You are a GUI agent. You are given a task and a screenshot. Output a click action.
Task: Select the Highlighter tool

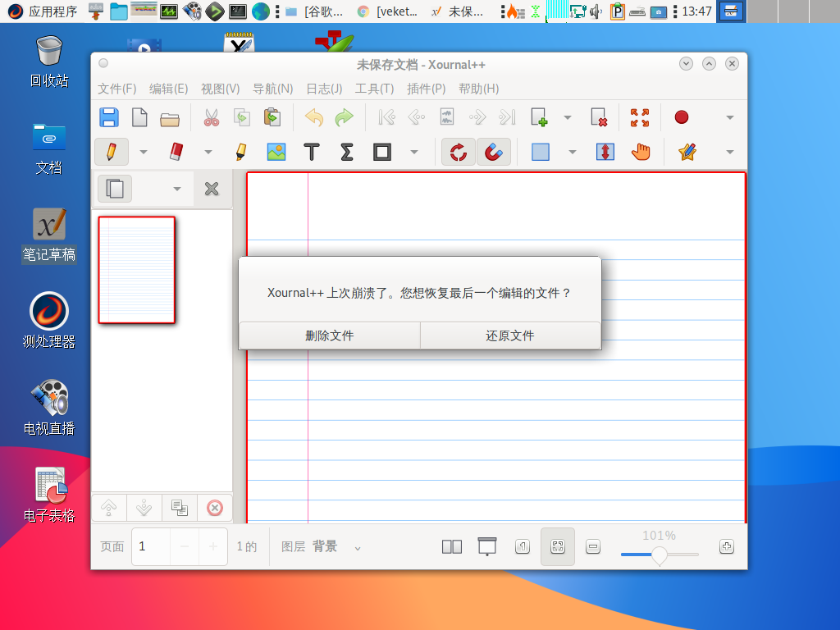pyautogui.click(x=241, y=152)
